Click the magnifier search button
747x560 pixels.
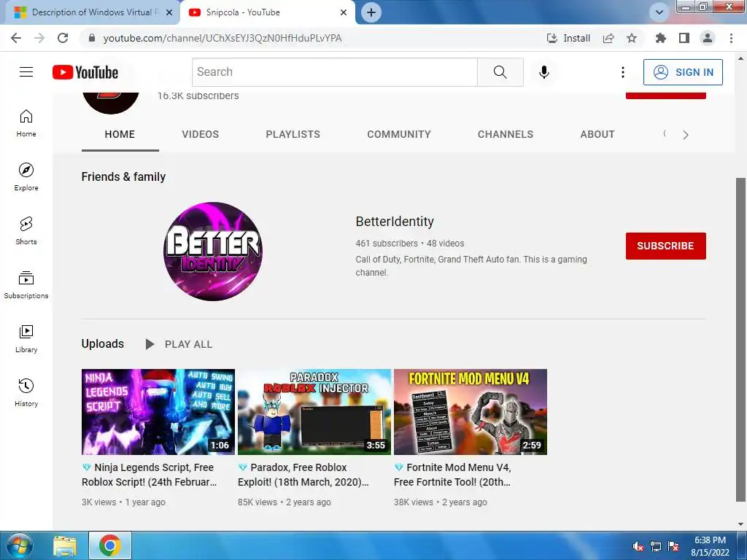click(500, 72)
